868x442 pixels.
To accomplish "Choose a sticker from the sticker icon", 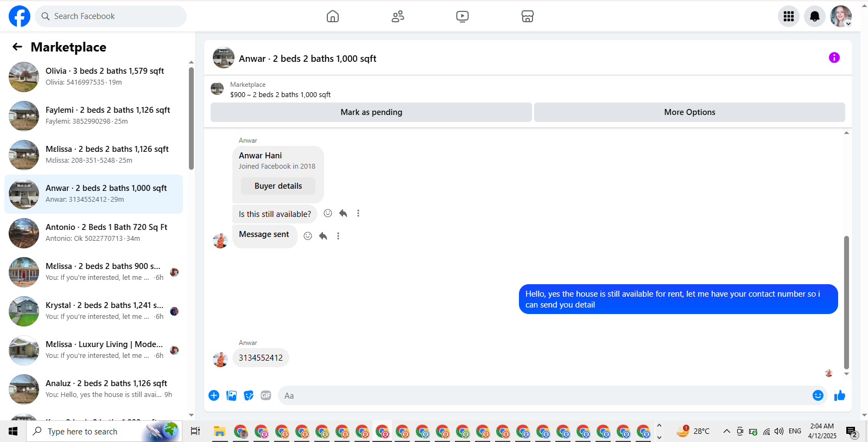I will [249, 395].
